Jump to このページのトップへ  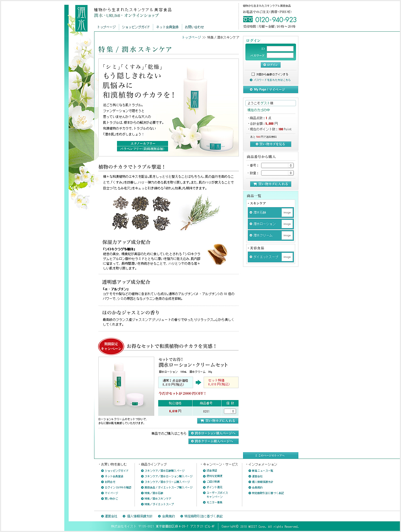tap(270, 455)
